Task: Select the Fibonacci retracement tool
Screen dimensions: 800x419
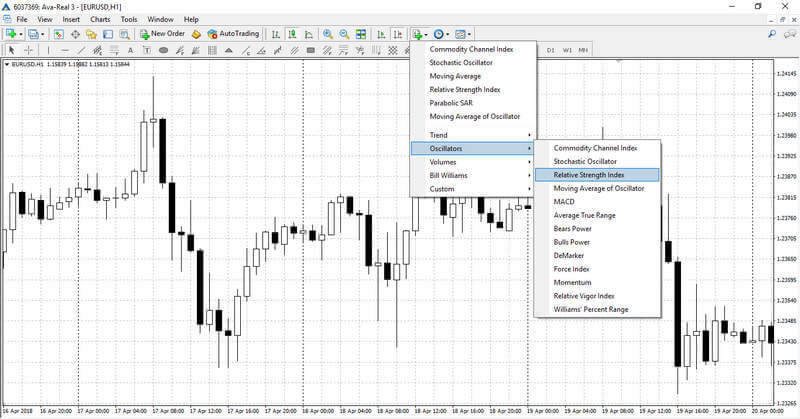Action: click(114, 50)
